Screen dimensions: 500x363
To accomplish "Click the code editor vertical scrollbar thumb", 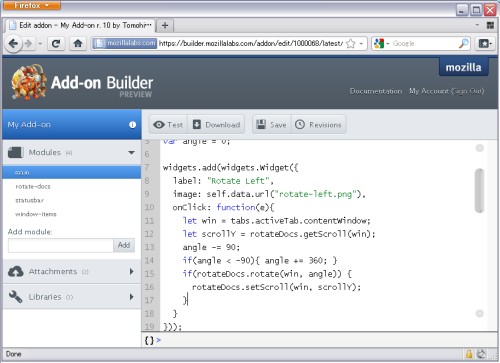I will pyautogui.click(x=480, y=190).
